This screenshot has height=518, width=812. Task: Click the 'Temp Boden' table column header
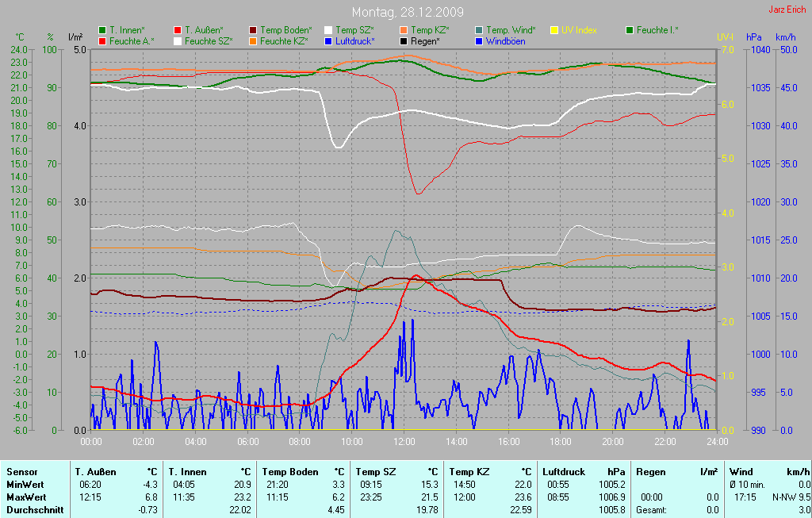click(x=290, y=472)
